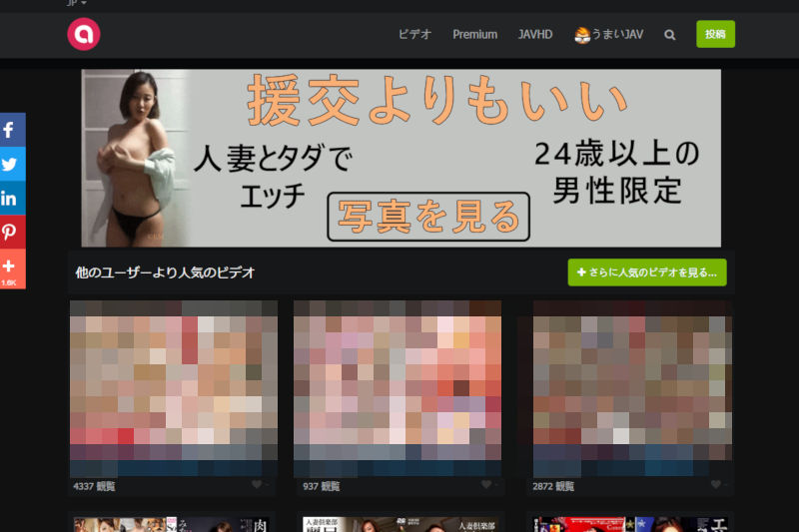Go to the JAVHD menu link

click(x=535, y=35)
